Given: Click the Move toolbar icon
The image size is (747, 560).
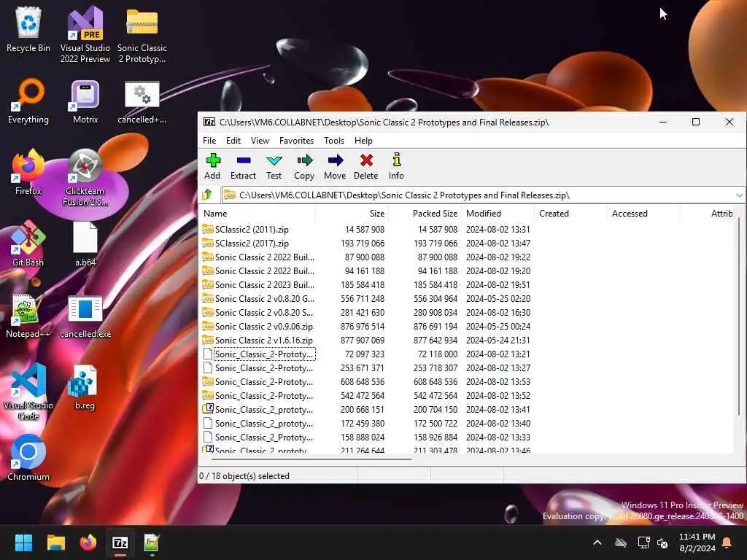Looking at the screenshot, I should click(335, 166).
